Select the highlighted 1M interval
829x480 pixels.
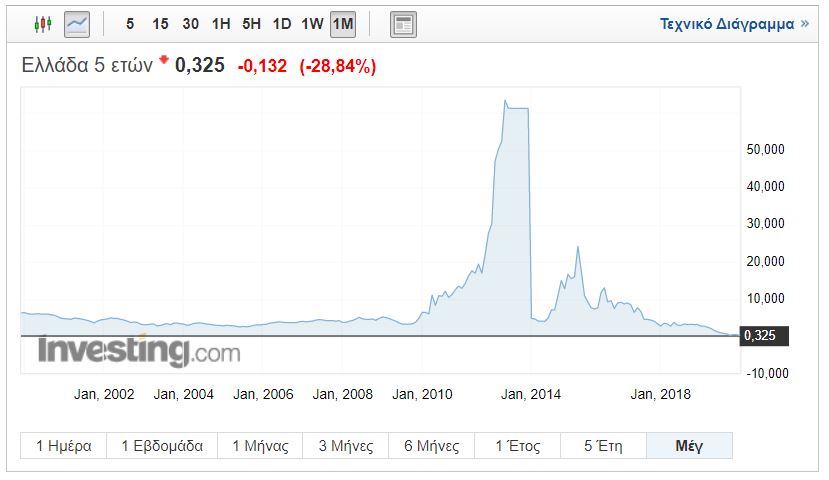343,24
